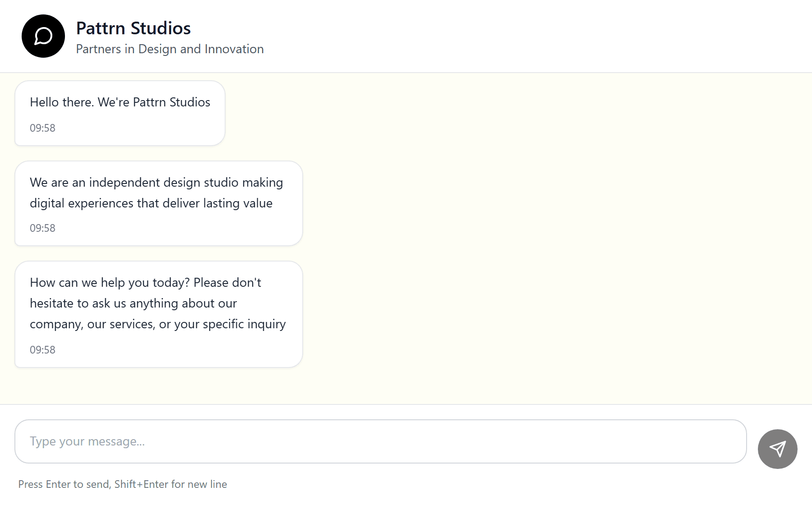The height and width of the screenshot is (505, 812).
Task: Click the 09:58 timestamp under the Hello message
Action: pos(42,128)
